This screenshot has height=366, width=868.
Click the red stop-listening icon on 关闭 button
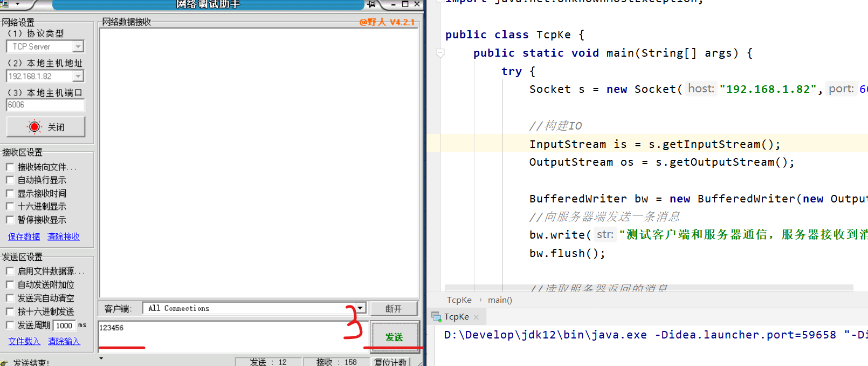pos(35,127)
